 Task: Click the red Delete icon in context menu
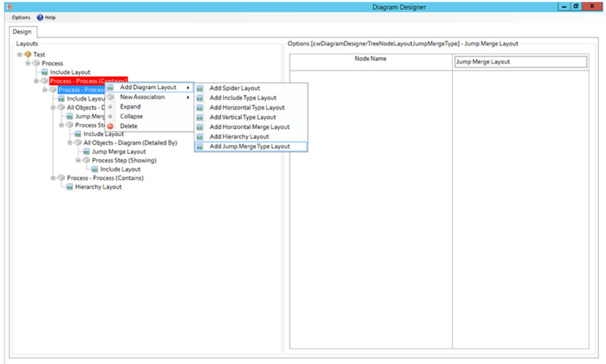click(x=110, y=126)
